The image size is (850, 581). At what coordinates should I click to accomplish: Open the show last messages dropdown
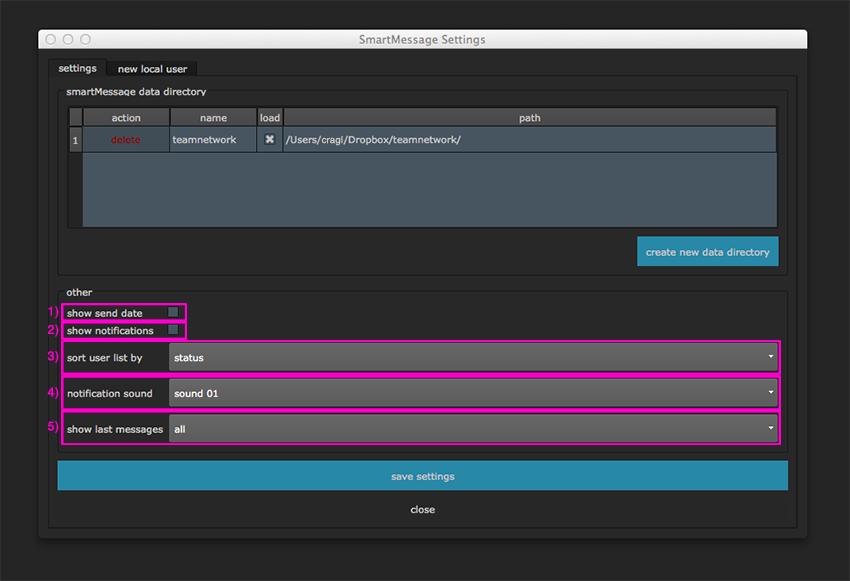tap(472, 429)
